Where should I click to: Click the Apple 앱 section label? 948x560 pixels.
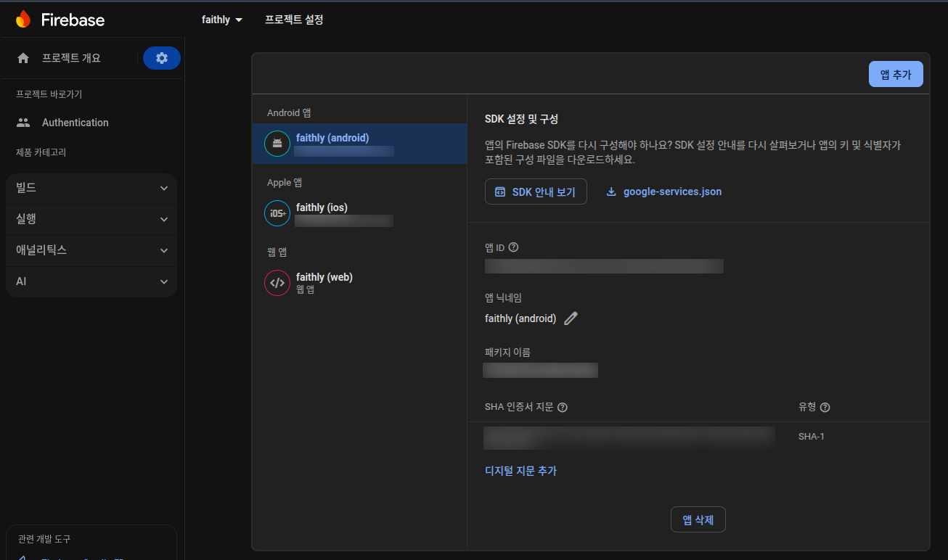(285, 183)
